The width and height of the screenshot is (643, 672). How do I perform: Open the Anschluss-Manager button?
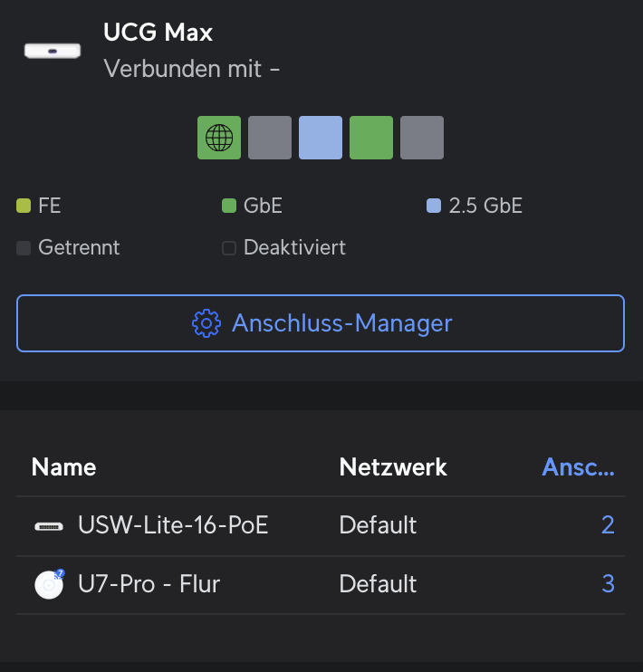pyautogui.click(x=321, y=323)
